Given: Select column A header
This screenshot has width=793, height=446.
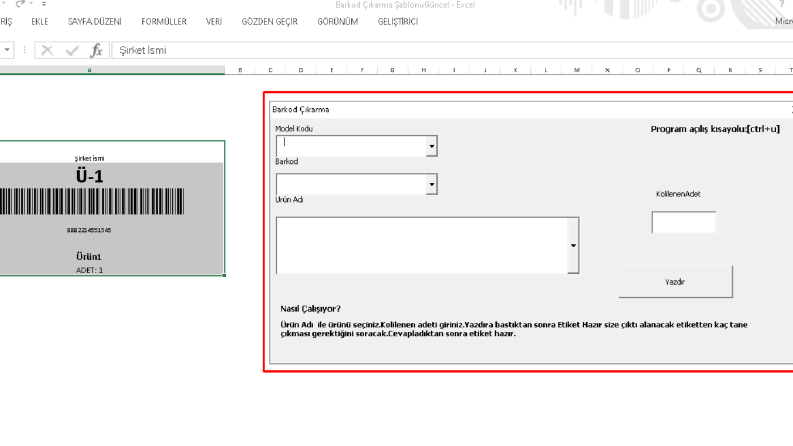Looking at the screenshot, I should 90,70.
